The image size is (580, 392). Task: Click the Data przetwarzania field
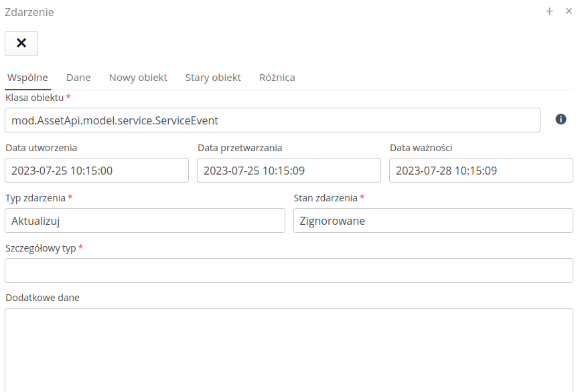[289, 171]
